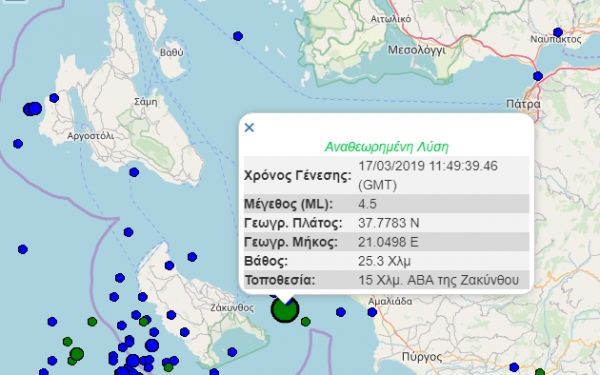Click the latitude value 37.7783 N
This screenshot has width=600, height=375.
coord(389,223)
